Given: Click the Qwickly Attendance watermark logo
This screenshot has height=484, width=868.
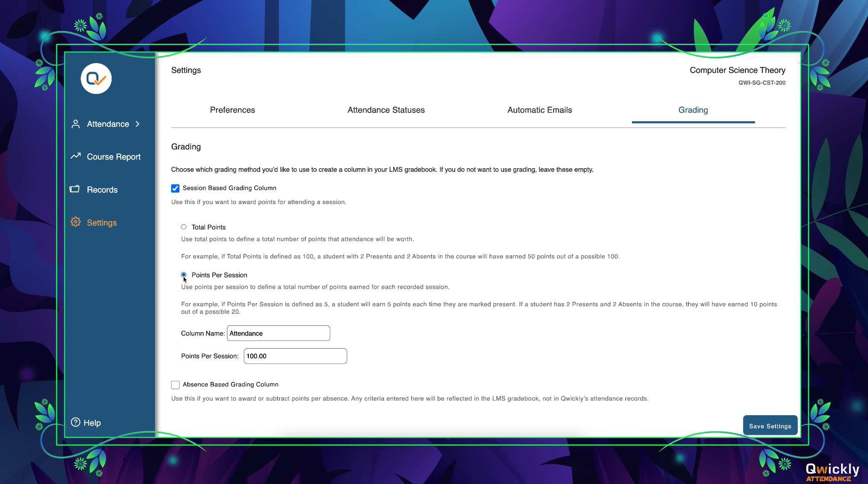Looking at the screenshot, I should [832, 472].
